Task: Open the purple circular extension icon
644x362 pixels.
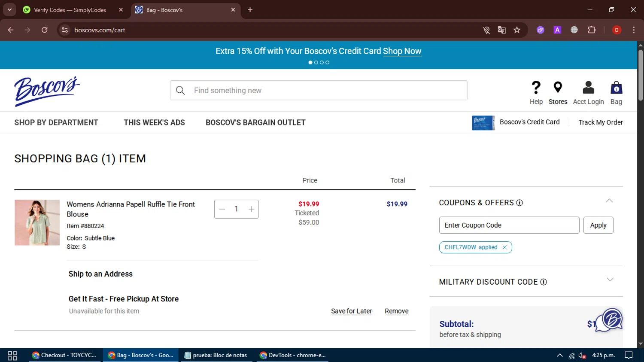Action: [541, 30]
